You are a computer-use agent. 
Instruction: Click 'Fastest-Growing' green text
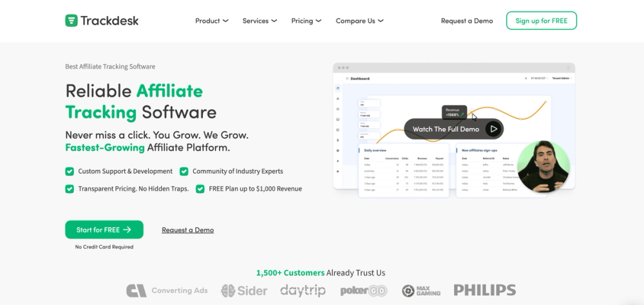(x=105, y=147)
